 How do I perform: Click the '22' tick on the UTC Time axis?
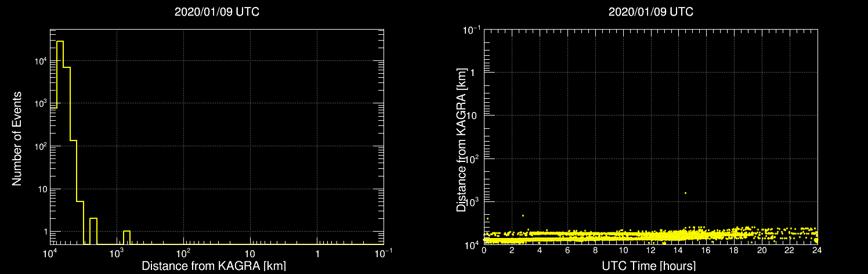click(790, 250)
